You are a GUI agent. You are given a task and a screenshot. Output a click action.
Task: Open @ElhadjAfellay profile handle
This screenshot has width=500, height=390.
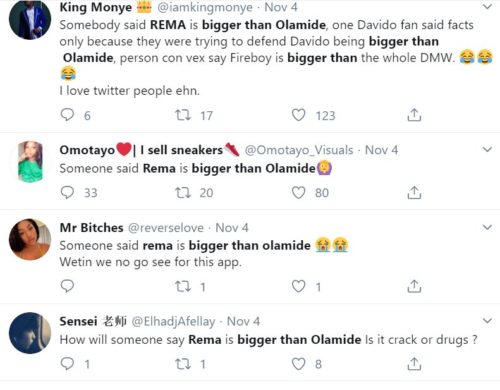173,322
